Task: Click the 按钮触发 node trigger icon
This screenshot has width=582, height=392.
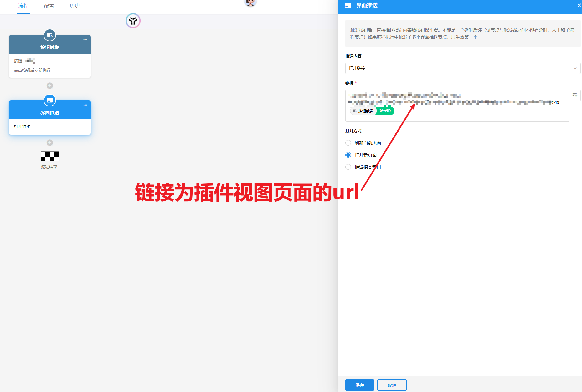Action: pos(50,35)
